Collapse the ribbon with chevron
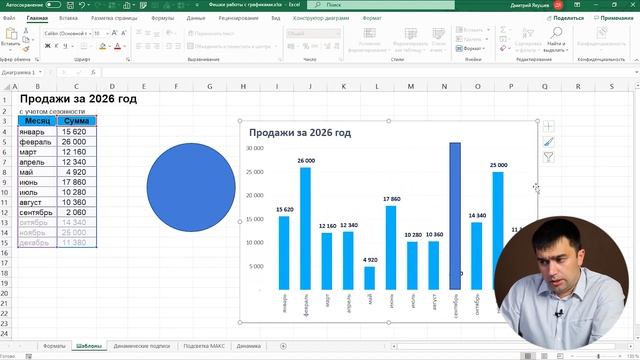The image size is (640, 360). pos(636,60)
